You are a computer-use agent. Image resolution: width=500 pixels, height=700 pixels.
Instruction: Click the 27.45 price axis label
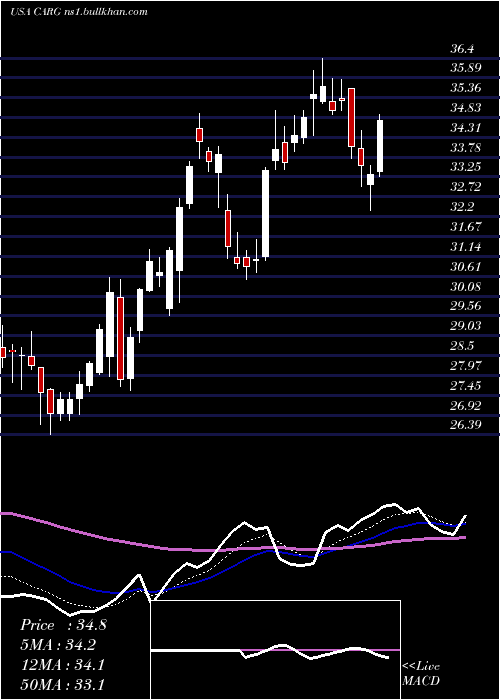[x=465, y=385]
